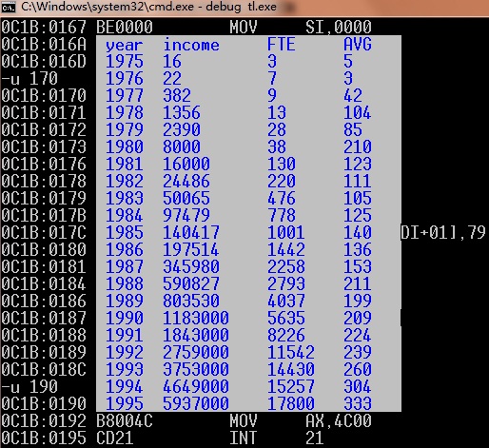The image size is (489, 448).
Task: Click the opcode bytes CD21
Action: (115, 438)
